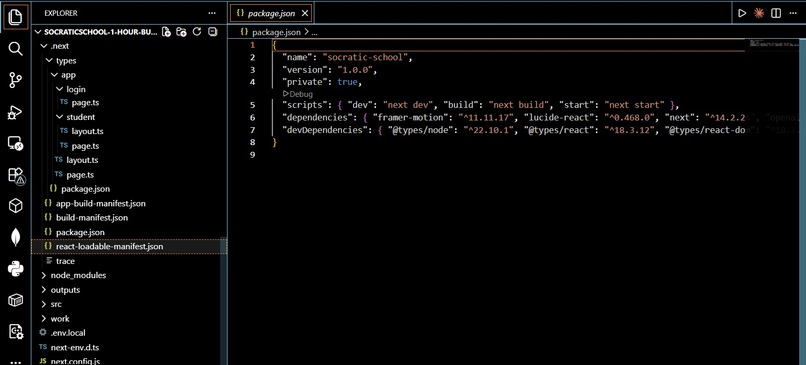
Task: Click the true value on private line
Action: (347, 82)
